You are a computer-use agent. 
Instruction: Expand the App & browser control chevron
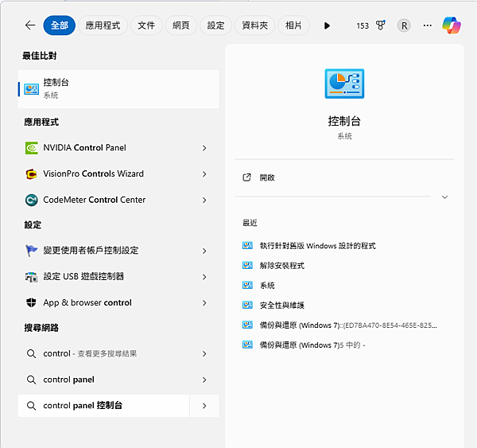204,303
